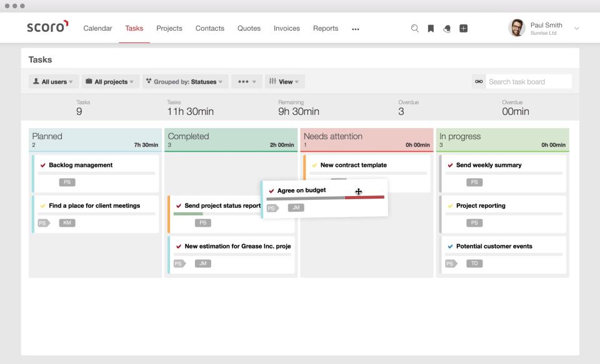This screenshot has width=600, height=364.
Task: Open the All projects dropdown
Action: 110,82
